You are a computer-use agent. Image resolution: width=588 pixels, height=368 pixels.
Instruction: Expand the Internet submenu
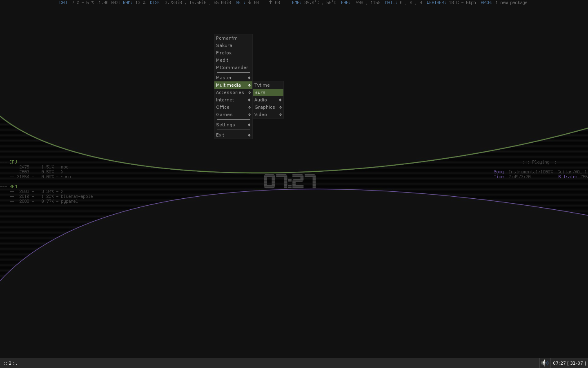233,100
